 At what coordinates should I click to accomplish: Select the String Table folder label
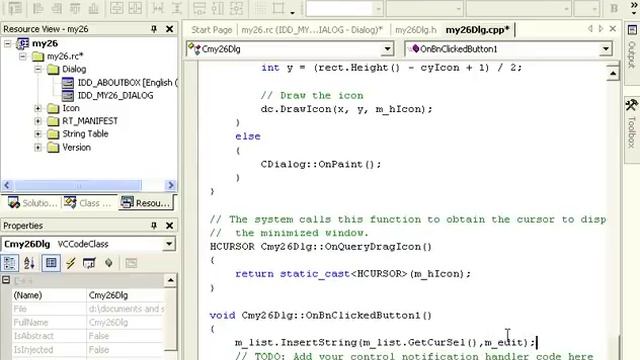[x=85, y=134]
